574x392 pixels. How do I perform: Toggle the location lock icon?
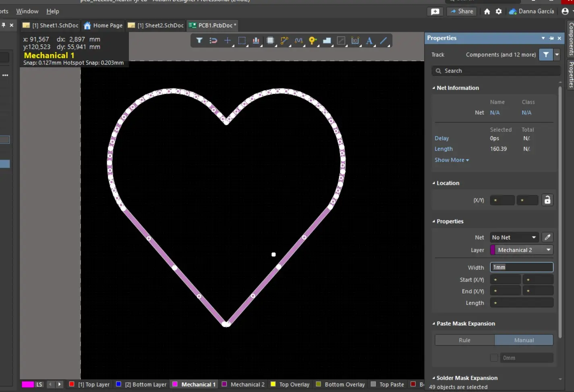coord(547,200)
